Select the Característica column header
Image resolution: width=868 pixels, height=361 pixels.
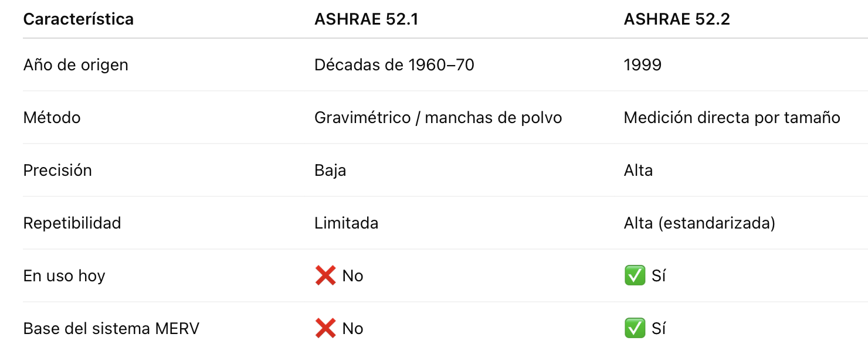(79, 19)
